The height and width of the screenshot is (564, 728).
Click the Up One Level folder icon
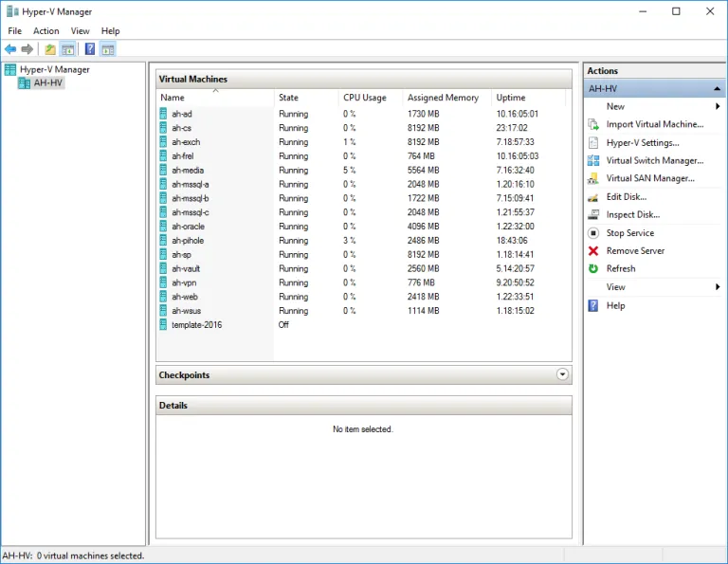tap(50, 49)
